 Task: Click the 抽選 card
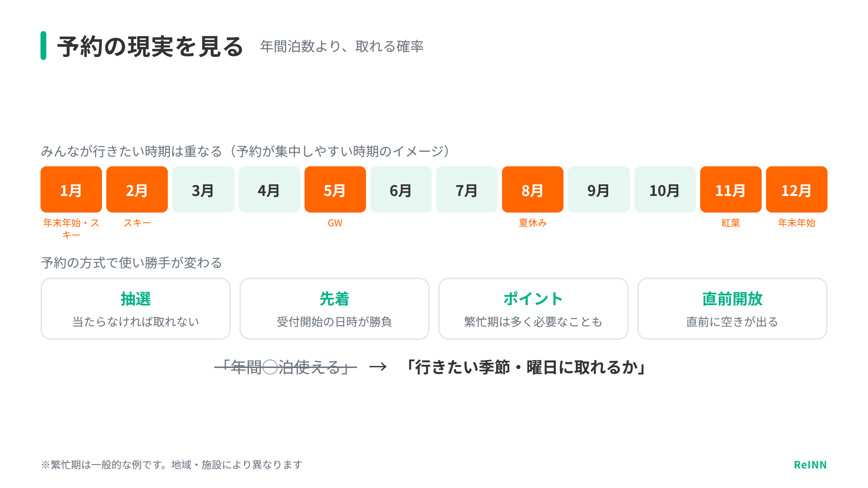tap(136, 309)
